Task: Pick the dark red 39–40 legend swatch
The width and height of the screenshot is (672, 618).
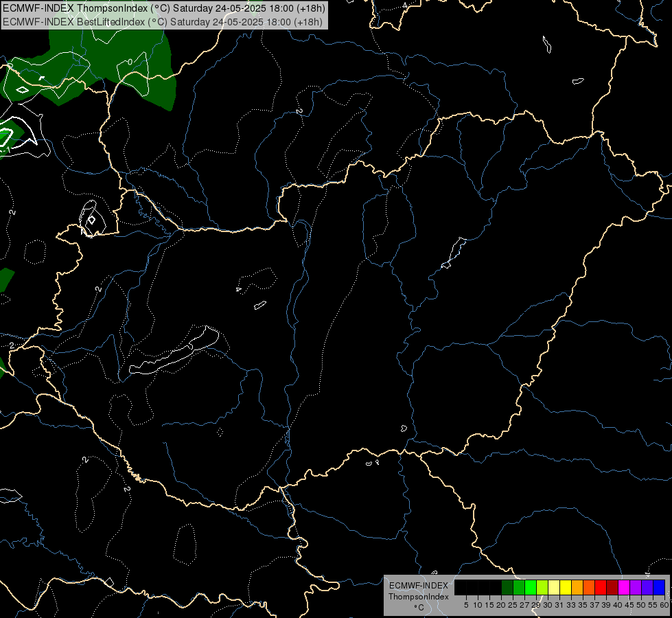Action: click(x=612, y=588)
